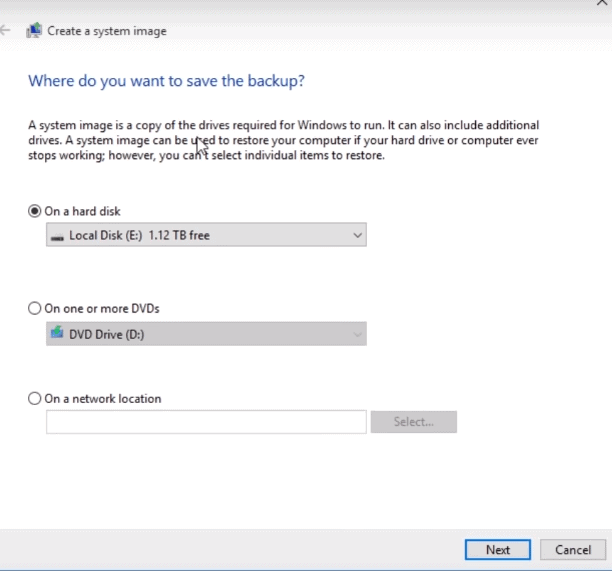Click the back arrow icon
Screen dimensions: 612x571
pyautogui.click(x=5, y=30)
